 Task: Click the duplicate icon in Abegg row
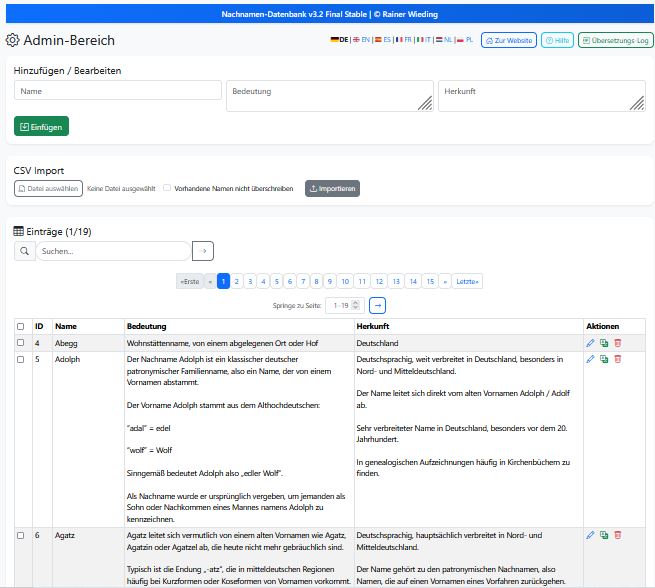tap(604, 343)
